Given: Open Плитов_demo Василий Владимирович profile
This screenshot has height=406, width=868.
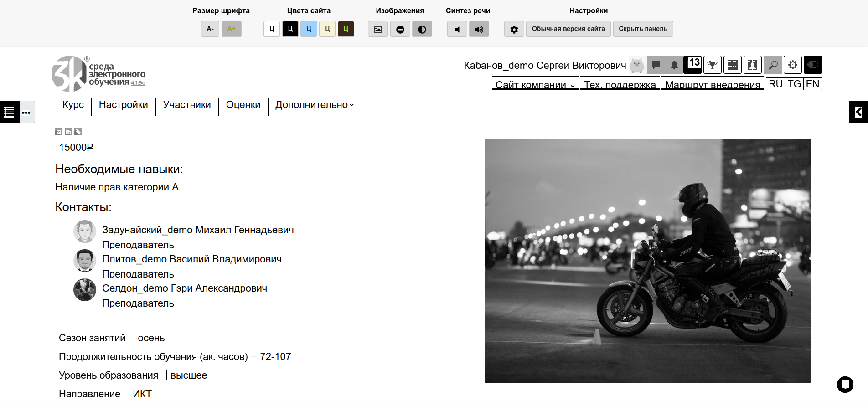Looking at the screenshot, I should click(192, 259).
